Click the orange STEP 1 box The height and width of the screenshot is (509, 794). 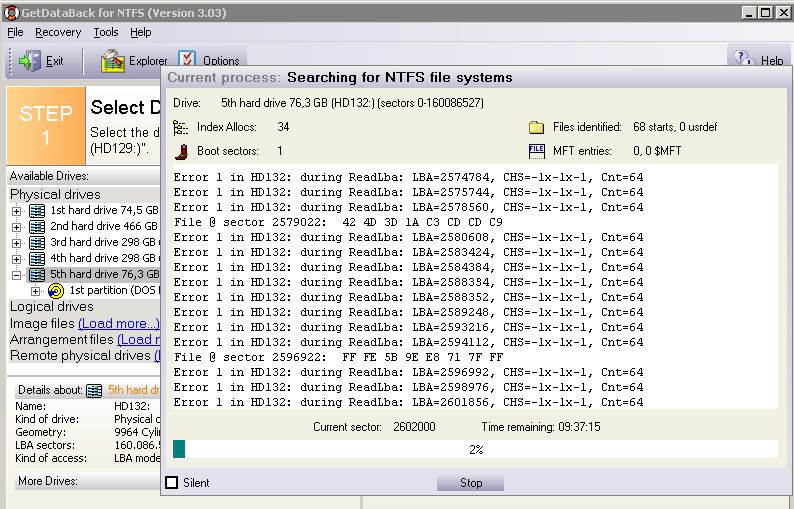pyautogui.click(x=46, y=126)
